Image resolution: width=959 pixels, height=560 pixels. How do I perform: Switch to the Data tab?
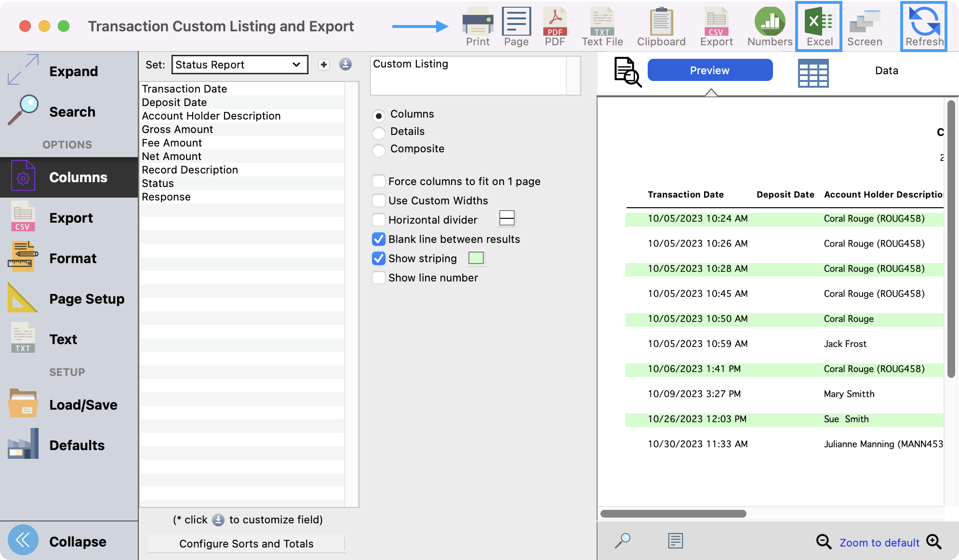pos(886,71)
